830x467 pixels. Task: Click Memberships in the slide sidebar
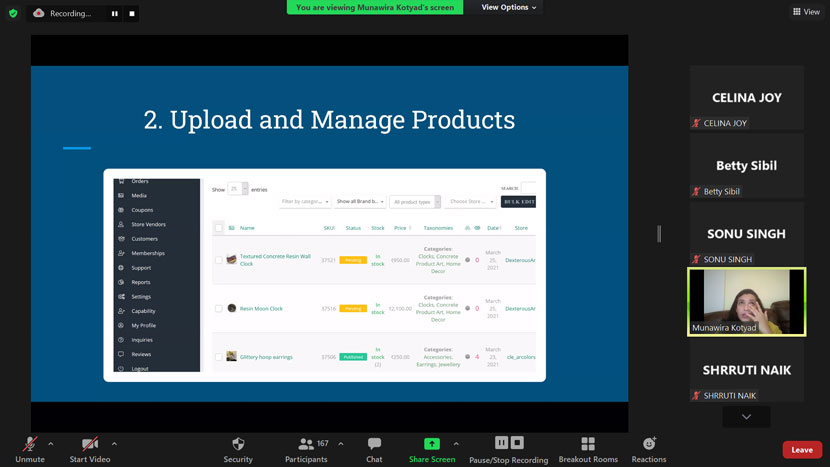(148, 253)
